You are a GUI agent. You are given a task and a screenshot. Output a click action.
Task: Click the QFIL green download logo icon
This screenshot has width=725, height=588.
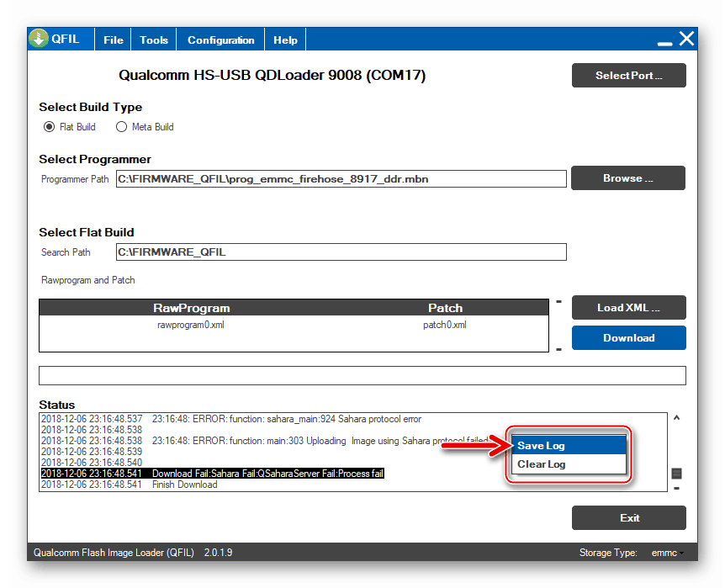pos(39,39)
